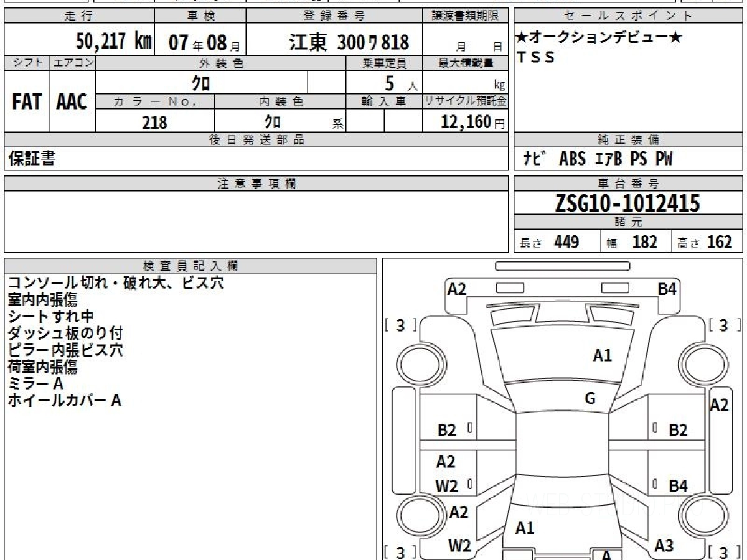Click the [3] tire rating at front-right wheel

pos(723,325)
